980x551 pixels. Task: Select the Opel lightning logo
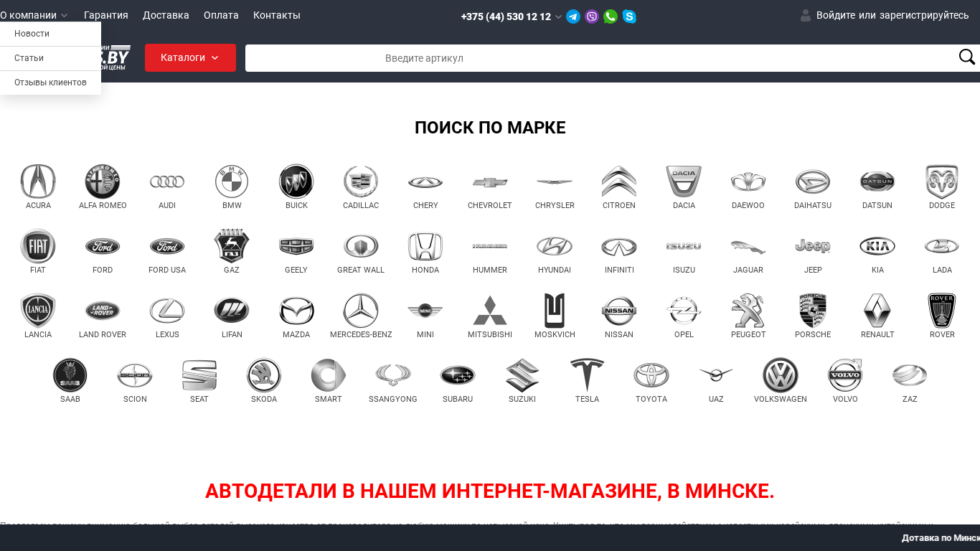coord(684,311)
